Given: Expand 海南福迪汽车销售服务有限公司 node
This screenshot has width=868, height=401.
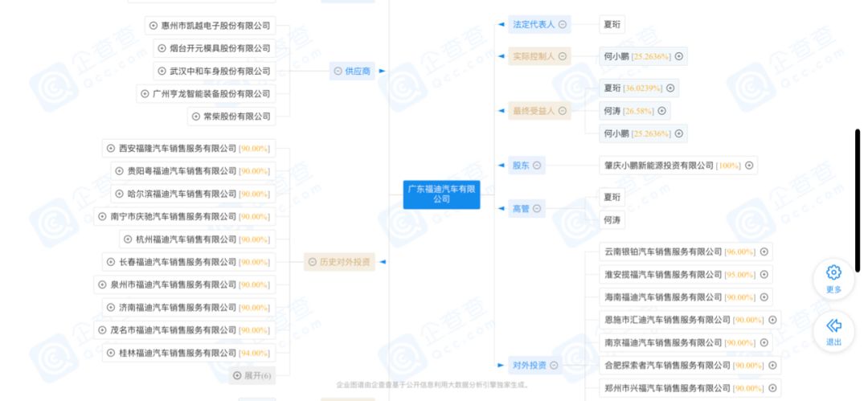Looking at the screenshot, I should (x=764, y=297).
